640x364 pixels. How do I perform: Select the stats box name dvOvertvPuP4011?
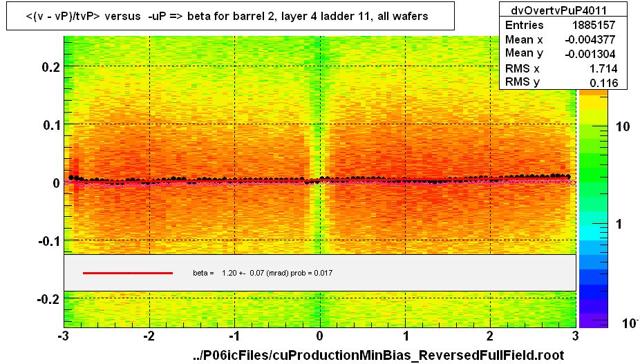tap(558, 10)
